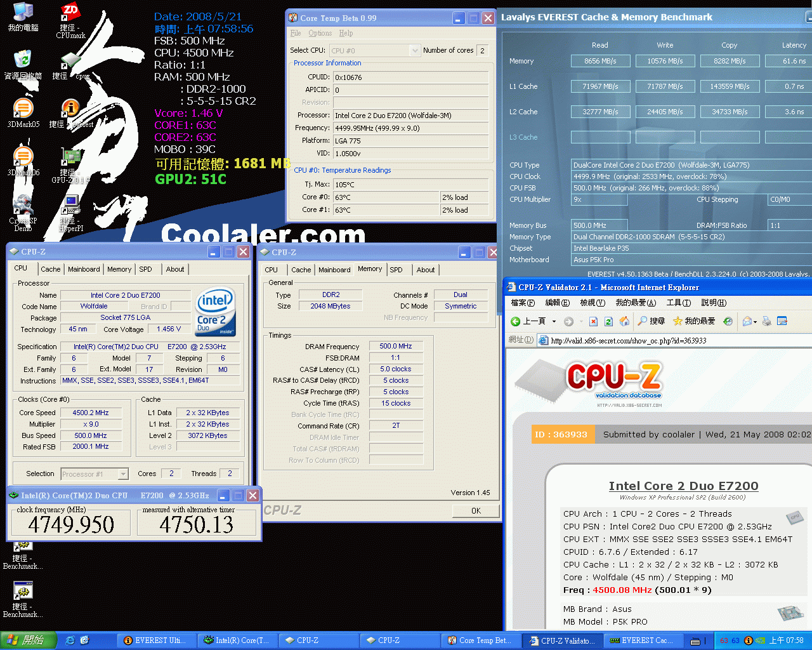This screenshot has width=812, height=650.
Task: Click Memory Read 8656 MB/s in EVEREST benchmark
Action: click(x=600, y=61)
